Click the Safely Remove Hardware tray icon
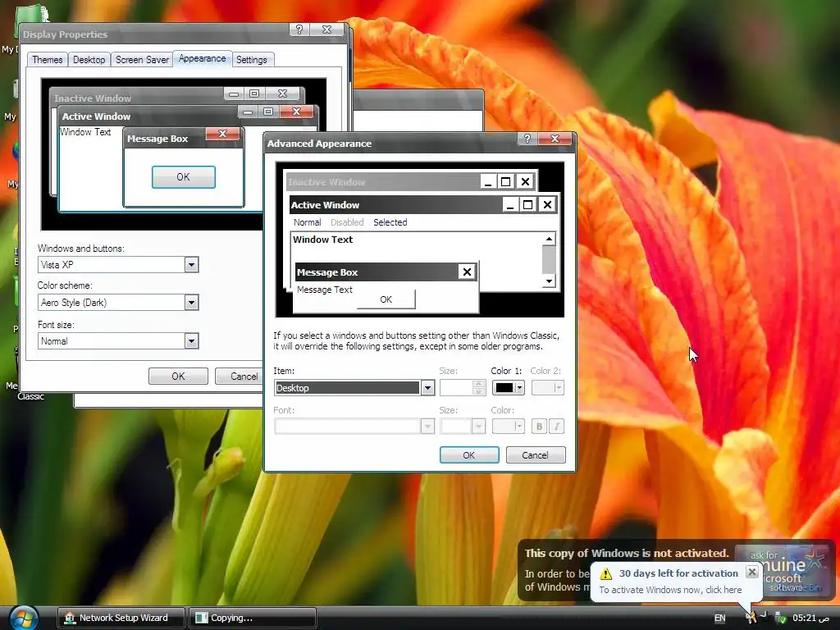The image size is (840, 630). (x=781, y=619)
